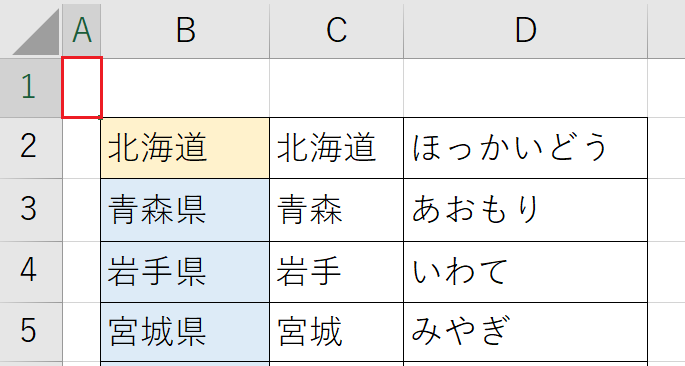
Task: Select cell 青森 in column C
Action: 336,210
